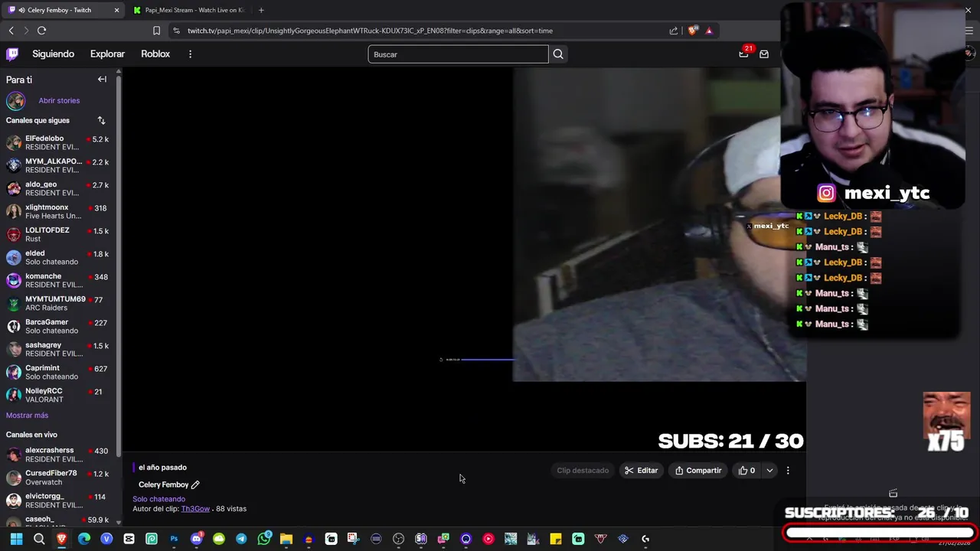Open aldo_geo channel
The image size is (980, 551).
pos(58,188)
